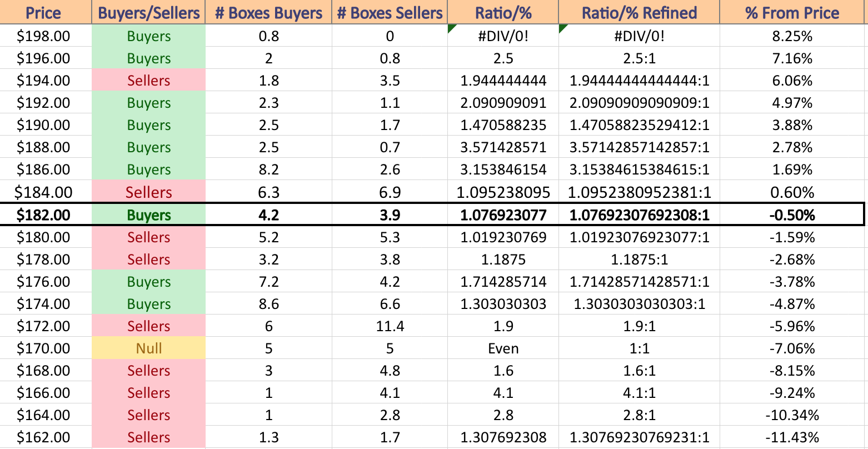Click the 2.5:1 refined ratio cell
This screenshot has height=449, width=868.
pyautogui.click(x=639, y=58)
